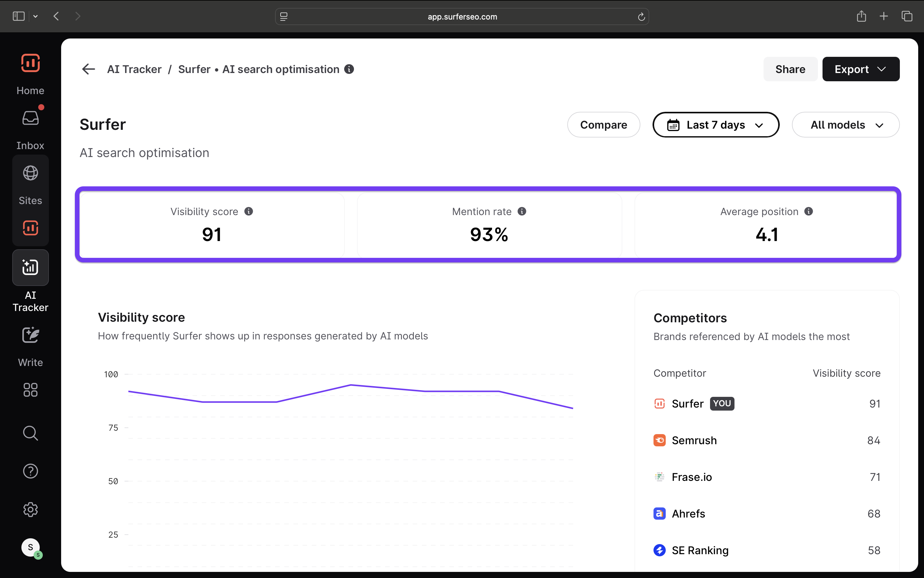Click the apps grid icon in sidebar

click(x=30, y=390)
